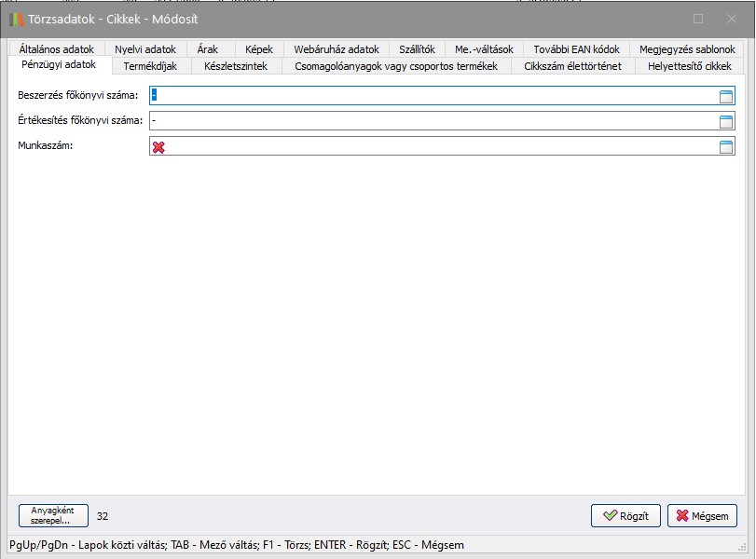Screen dimensions: 756x559
Task: Click the Anyagként szerepel... button
Action: click(x=53, y=515)
